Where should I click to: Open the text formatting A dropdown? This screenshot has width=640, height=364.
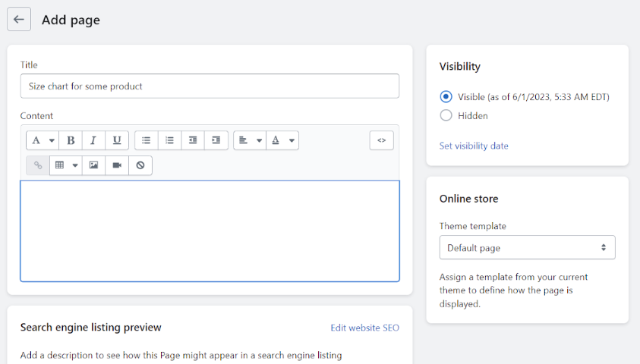pyautogui.click(x=43, y=140)
